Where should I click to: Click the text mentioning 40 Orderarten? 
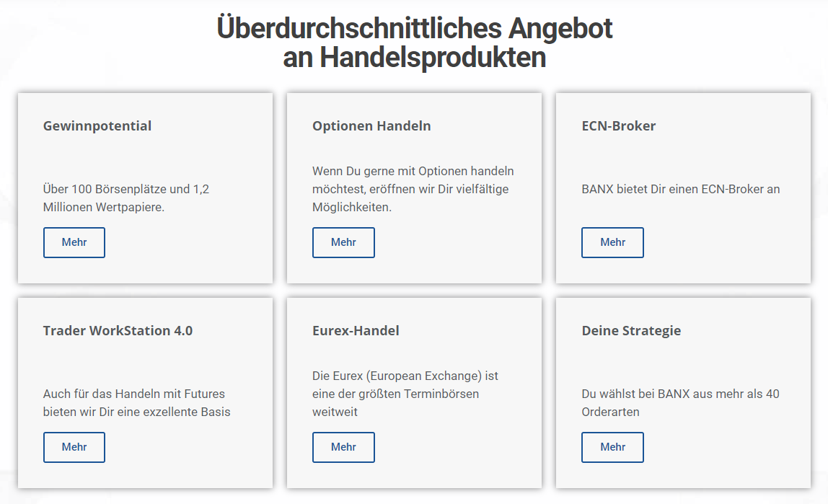[680, 403]
